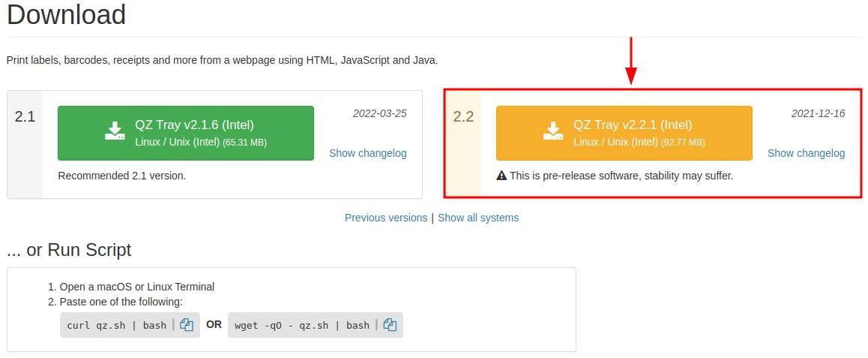
Task: Click the wget -qO - qz.sh | bash code
Action: pyautogui.click(x=301, y=325)
